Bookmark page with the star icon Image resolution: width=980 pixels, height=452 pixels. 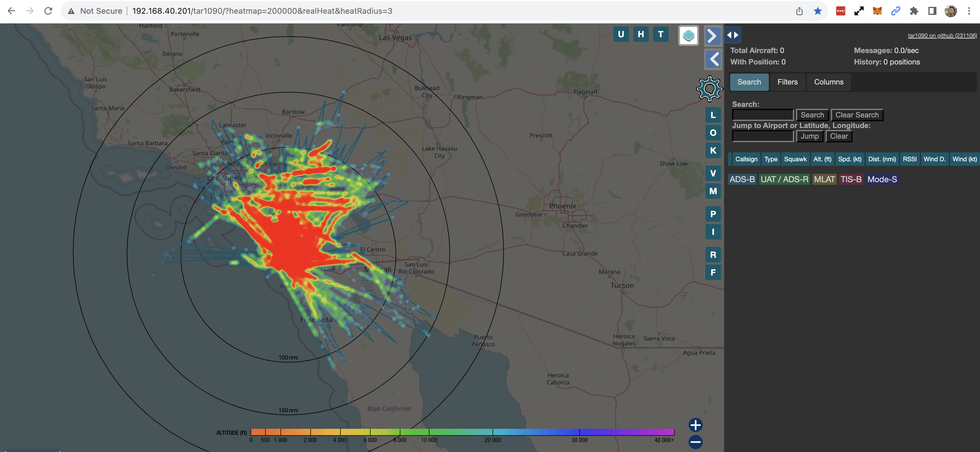(818, 11)
